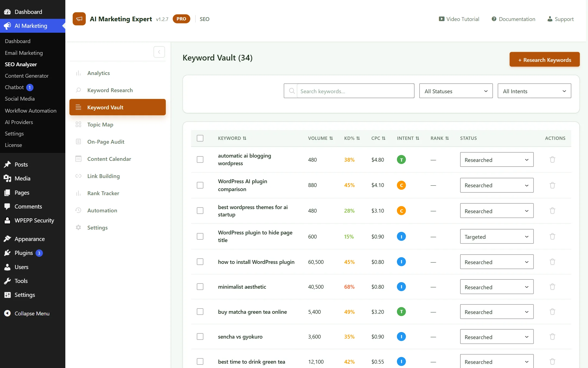Delete the 'how to install WordPress plugin' keyword

(552, 262)
